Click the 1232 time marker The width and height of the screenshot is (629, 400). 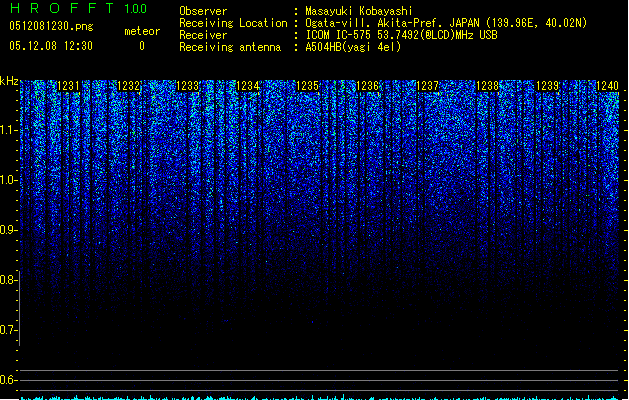click(128, 86)
